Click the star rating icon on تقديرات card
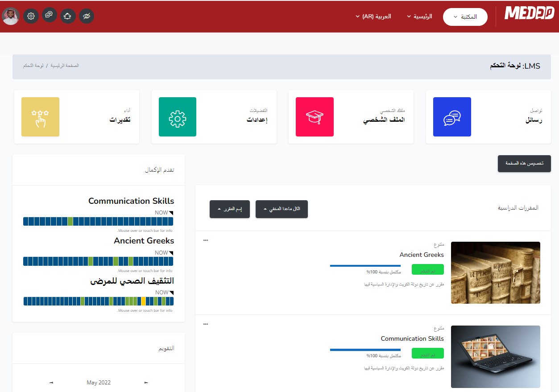Screen dimensions: 559x392 click(40, 117)
